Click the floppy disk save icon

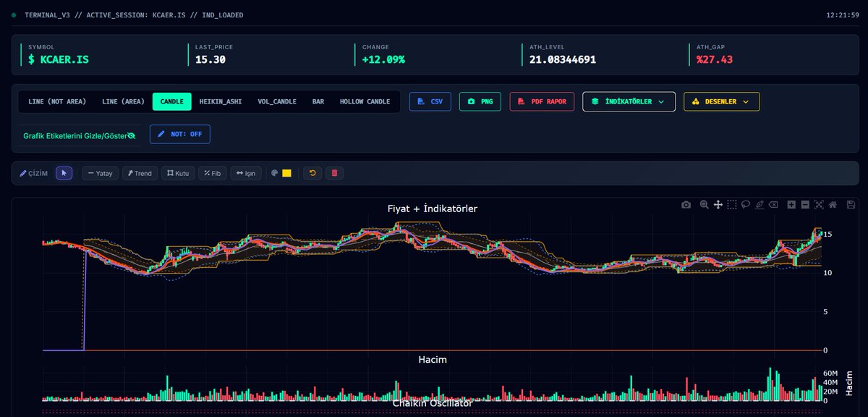851,205
